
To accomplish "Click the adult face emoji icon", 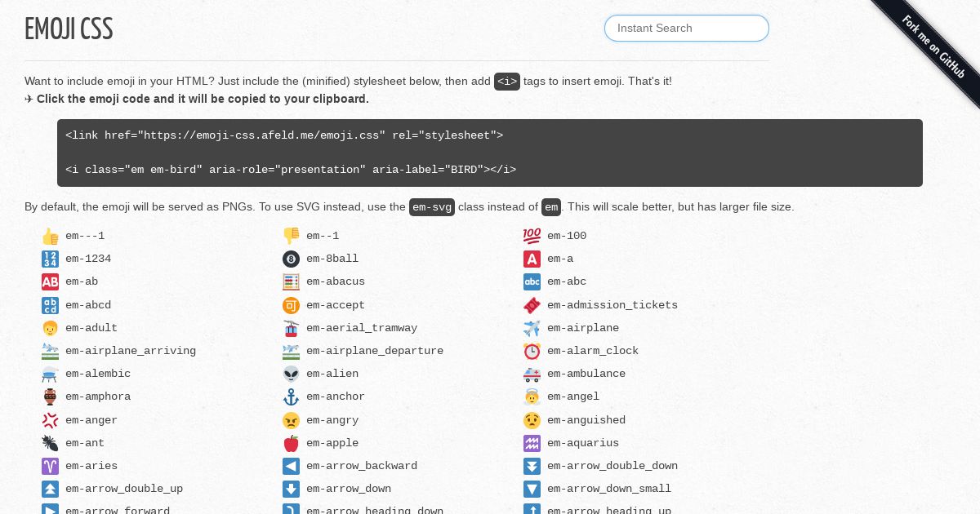I will (x=50, y=328).
